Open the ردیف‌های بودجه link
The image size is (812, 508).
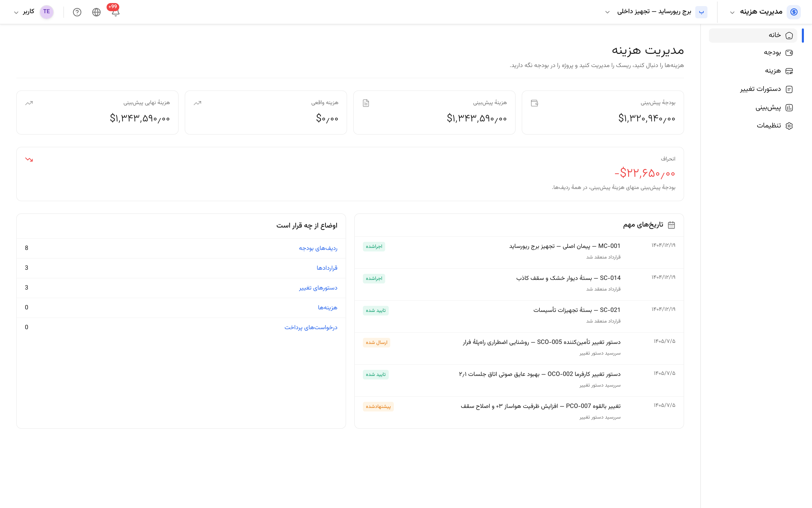[x=318, y=248]
